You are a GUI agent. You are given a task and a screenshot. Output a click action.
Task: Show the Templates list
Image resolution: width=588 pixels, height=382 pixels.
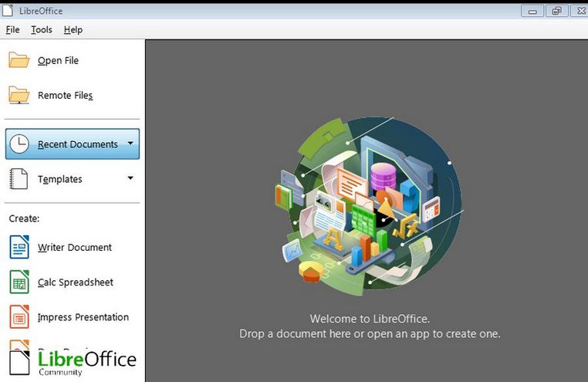[60, 179]
